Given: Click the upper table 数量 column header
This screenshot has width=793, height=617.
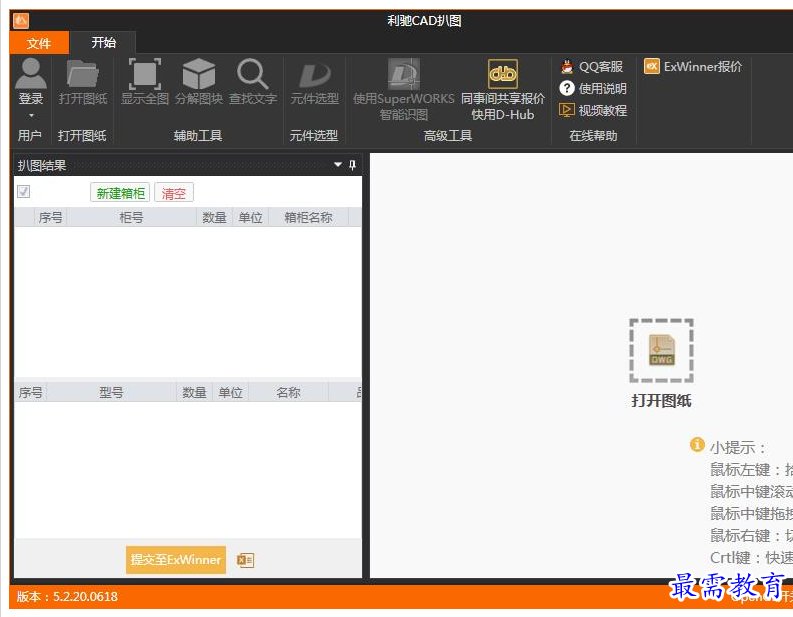Looking at the screenshot, I should pos(214,217).
